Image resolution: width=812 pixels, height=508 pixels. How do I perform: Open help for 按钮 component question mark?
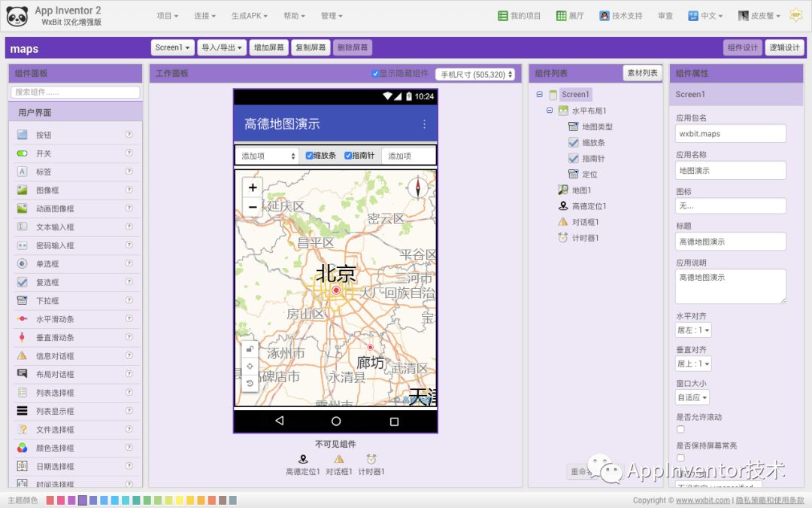129,134
